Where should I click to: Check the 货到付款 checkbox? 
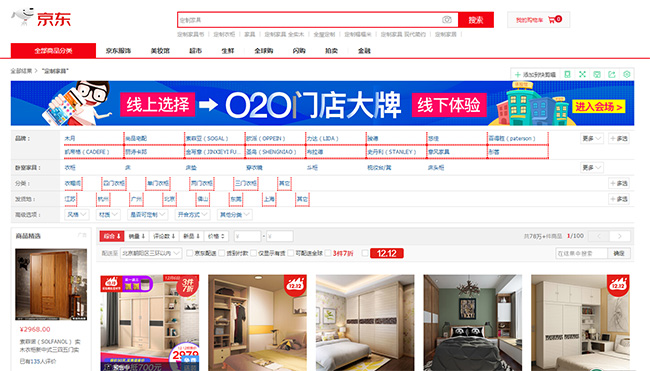tap(221, 253)
